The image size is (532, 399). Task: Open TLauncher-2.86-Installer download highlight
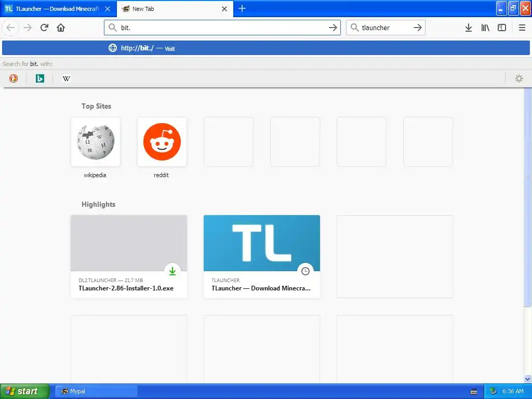[129, 257]
